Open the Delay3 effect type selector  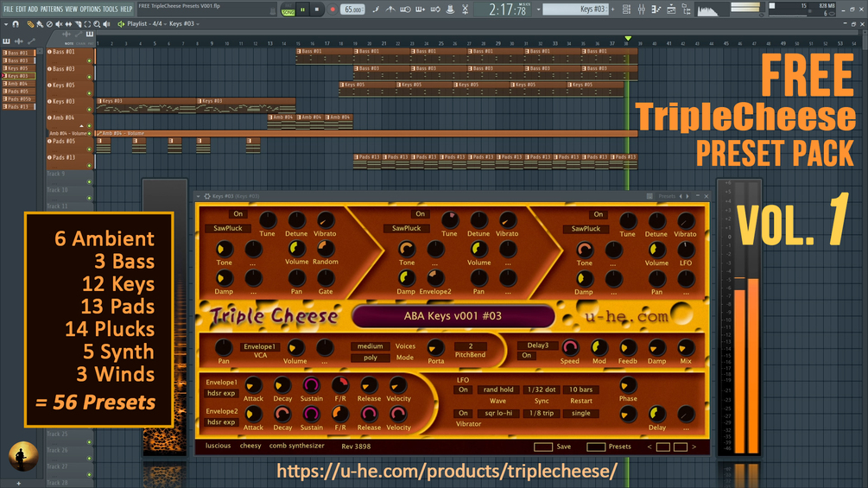point(537,345)
